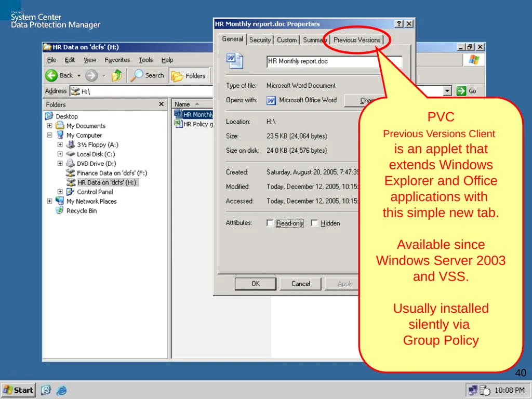Click the OK button in Properties
The width and height of the screenshot is (532, 399).
(256, 284)
